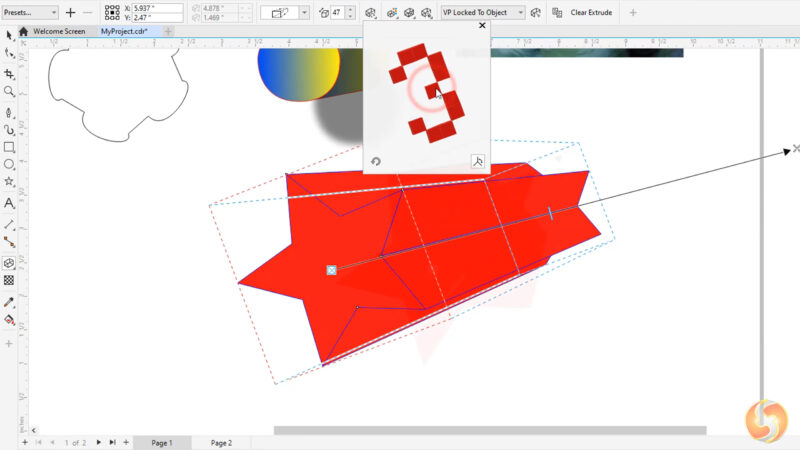800x450 pixels.
Task: Click the Clear Extrude button
Action: tap(590, 13)
